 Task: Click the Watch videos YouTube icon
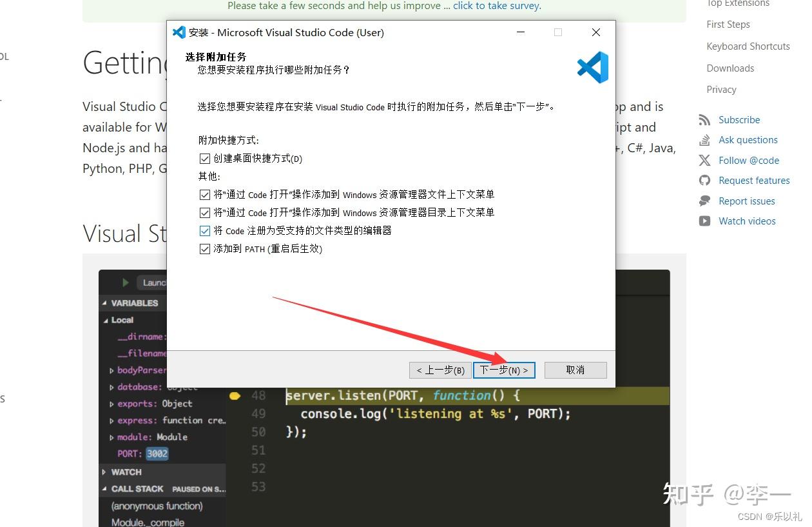704,221
